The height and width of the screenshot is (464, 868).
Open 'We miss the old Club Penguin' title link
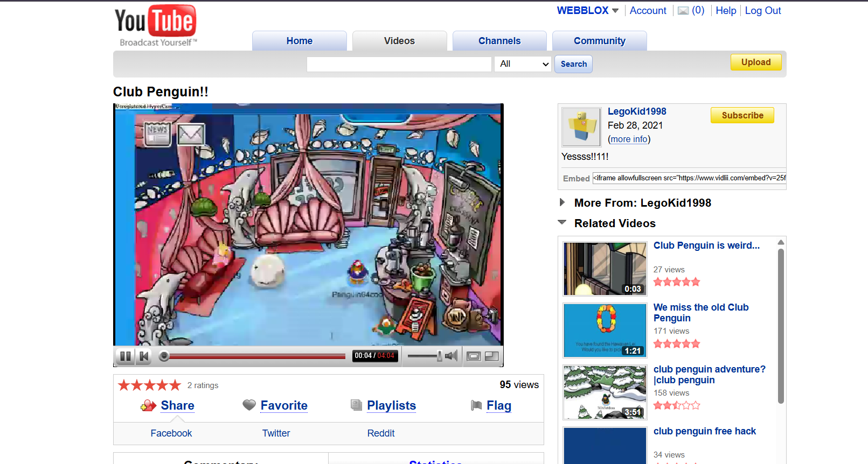(x=701, y=313)
